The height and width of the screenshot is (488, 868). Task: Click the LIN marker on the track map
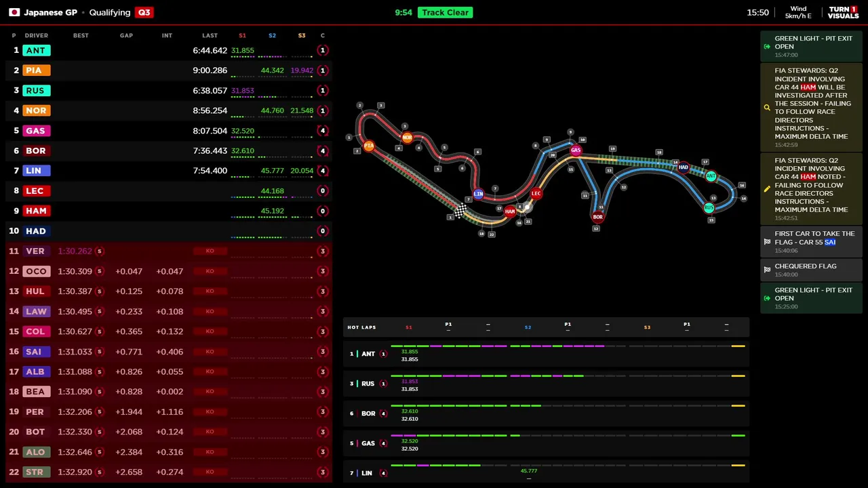click(x=478, y=194)
